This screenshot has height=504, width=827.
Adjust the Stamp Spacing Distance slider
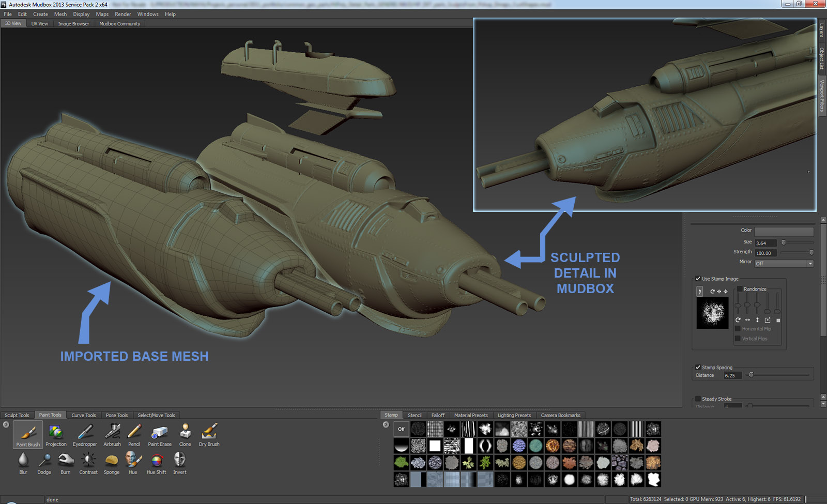tap(751, 375)
